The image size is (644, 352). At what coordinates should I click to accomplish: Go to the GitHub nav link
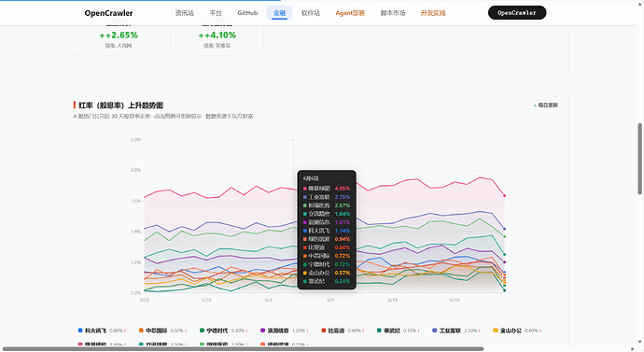pos(247,13)
